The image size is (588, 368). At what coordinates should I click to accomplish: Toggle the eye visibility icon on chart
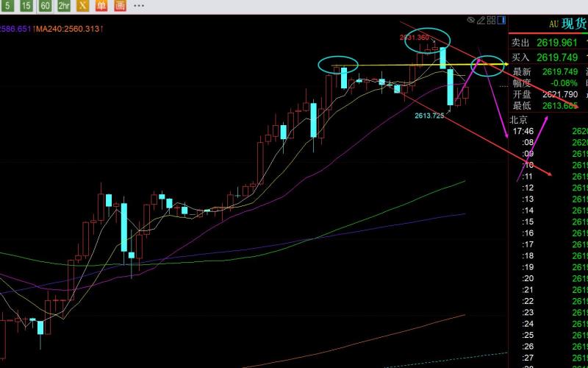tap(471, 21)
